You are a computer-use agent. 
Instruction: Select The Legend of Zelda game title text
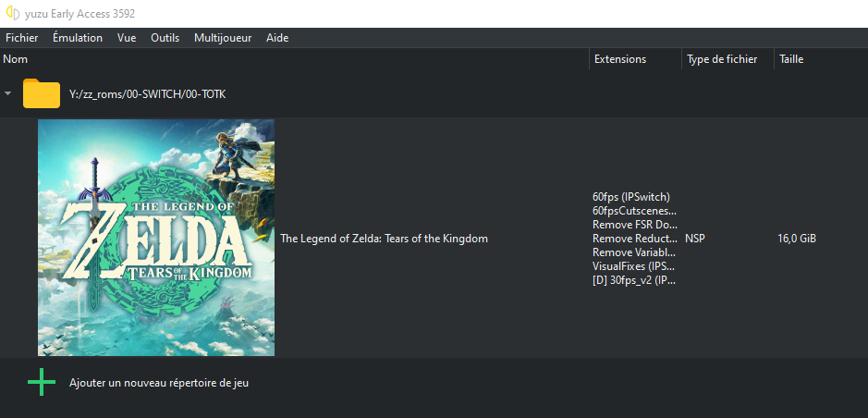[384, 239]
